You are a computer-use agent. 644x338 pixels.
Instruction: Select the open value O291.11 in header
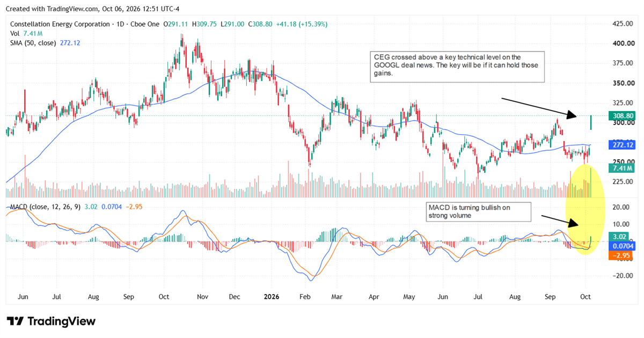175,24
